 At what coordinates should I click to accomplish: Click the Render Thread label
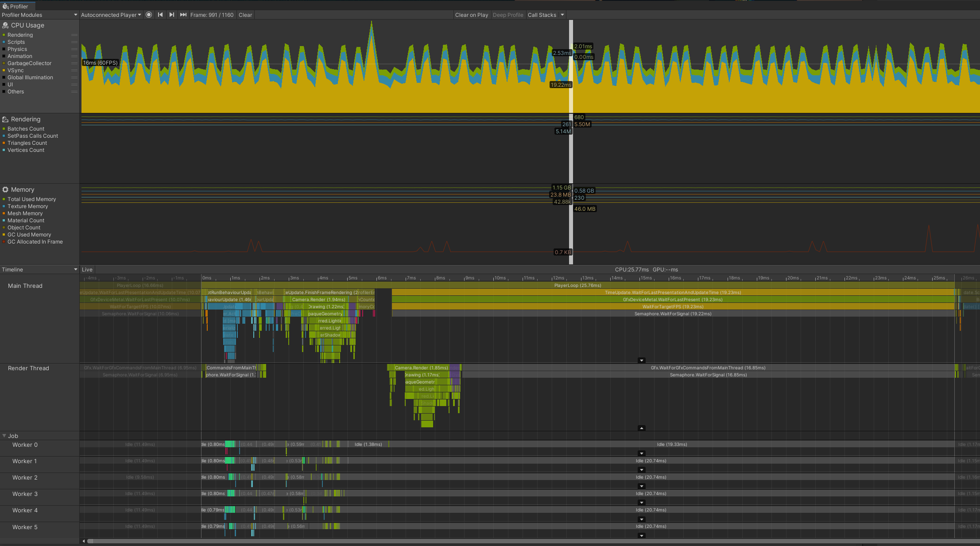pyautogui.click(x=28, y=368)
